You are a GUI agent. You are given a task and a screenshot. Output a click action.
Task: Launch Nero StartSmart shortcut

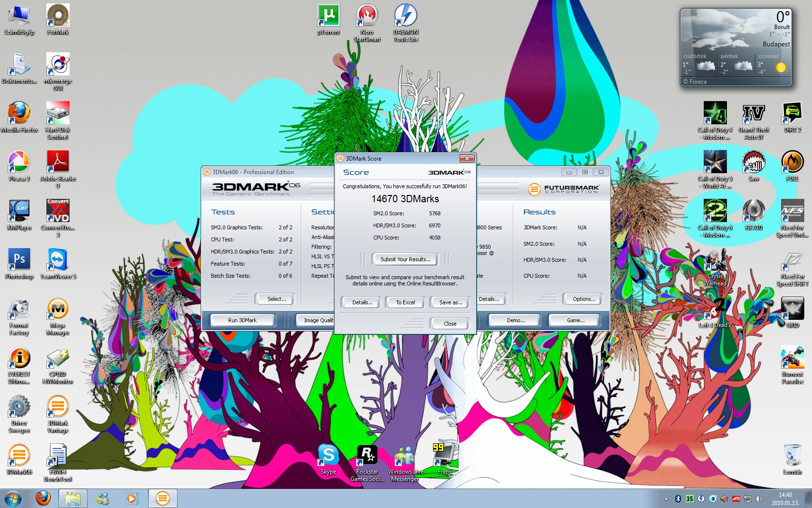(367, 23)
